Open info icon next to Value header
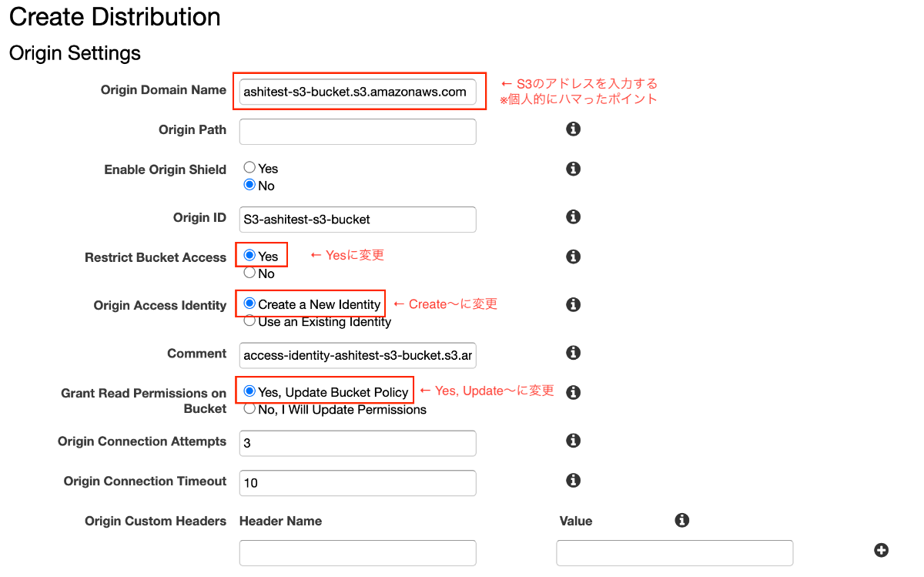 pos(681,520)
